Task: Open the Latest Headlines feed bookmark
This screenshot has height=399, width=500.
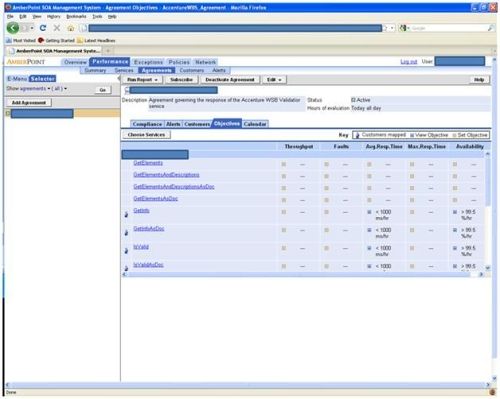Action: pos(96,40)
